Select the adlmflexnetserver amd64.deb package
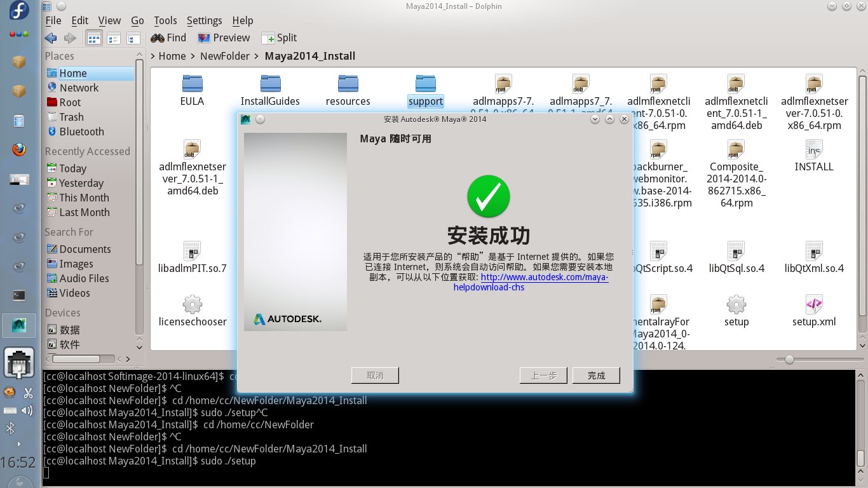The image size is (868, 488). 193,167
